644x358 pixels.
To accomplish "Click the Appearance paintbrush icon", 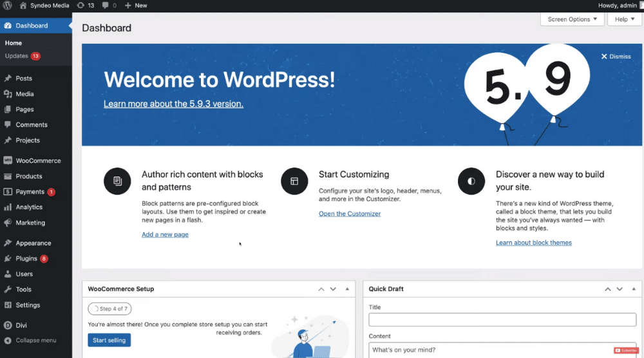I will pyautogui.click(x=8, y=243).
